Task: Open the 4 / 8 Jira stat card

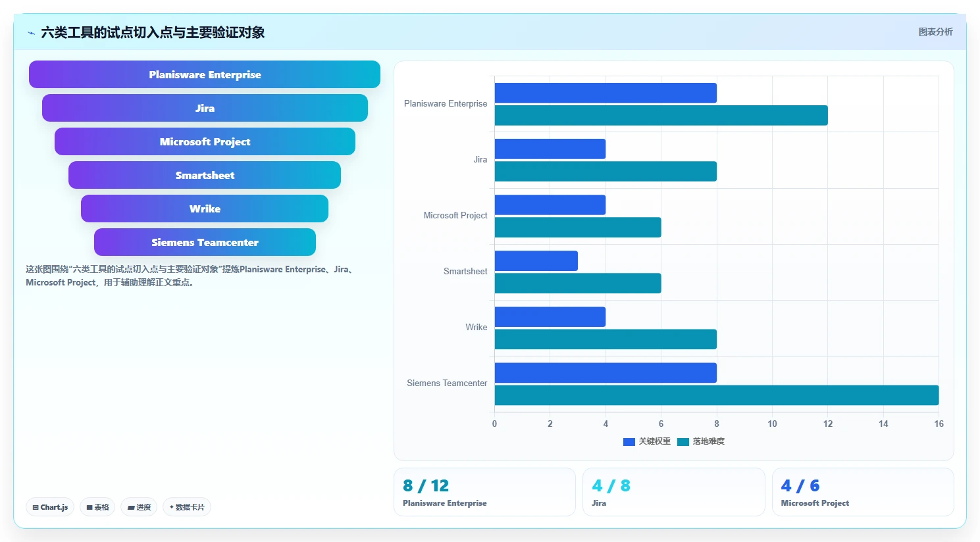Action: pos(674,492)
